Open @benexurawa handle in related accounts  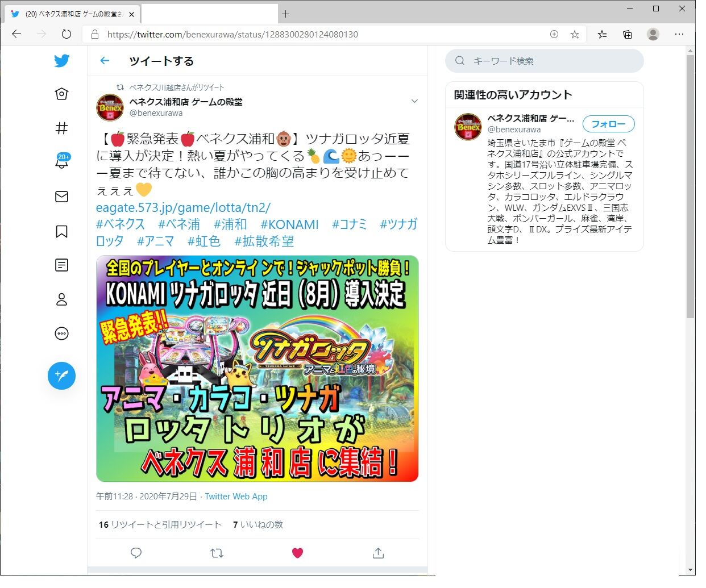pos(514,130)
